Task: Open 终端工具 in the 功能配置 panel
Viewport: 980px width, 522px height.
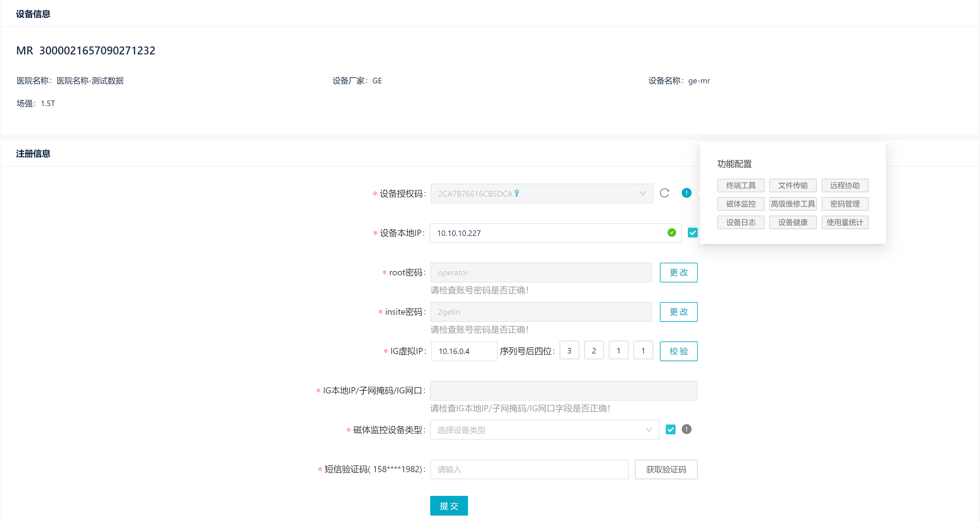Action: (740, 185)
